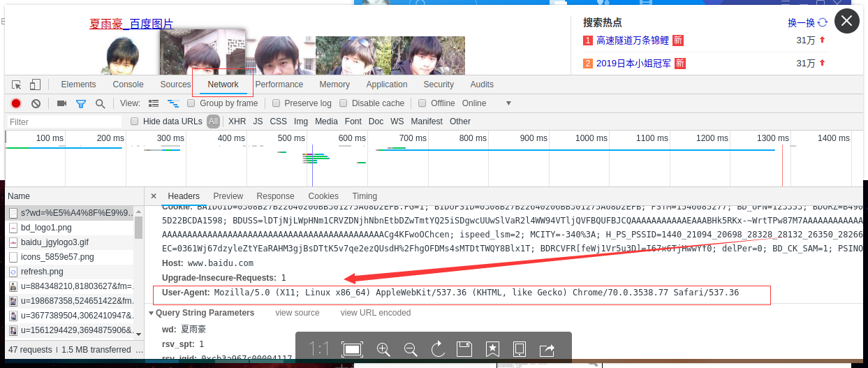This screenshot has width=868, height=368.
Task: Open the Performance tab
Action: [x=279, y=84]
